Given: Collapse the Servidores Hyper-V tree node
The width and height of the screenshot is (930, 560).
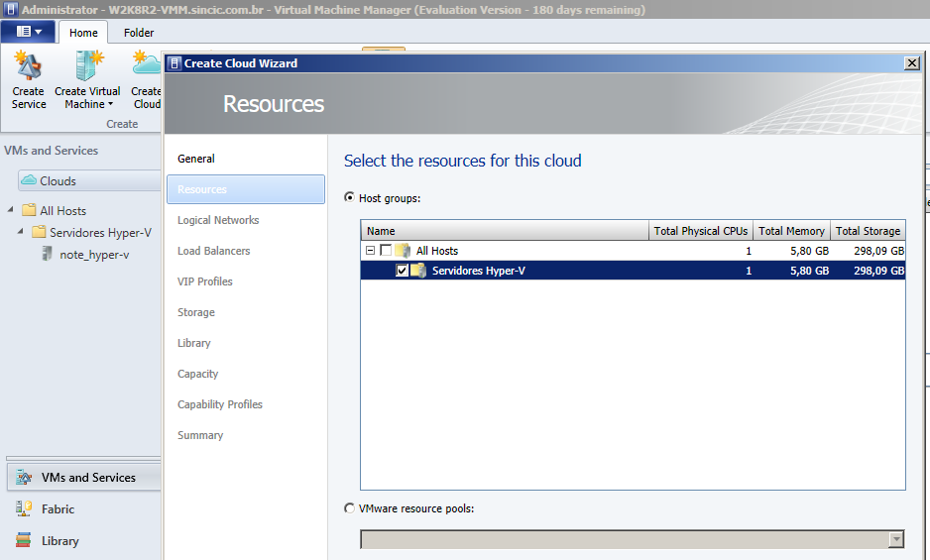Looking at the screenshot, I should coord(20,231).
